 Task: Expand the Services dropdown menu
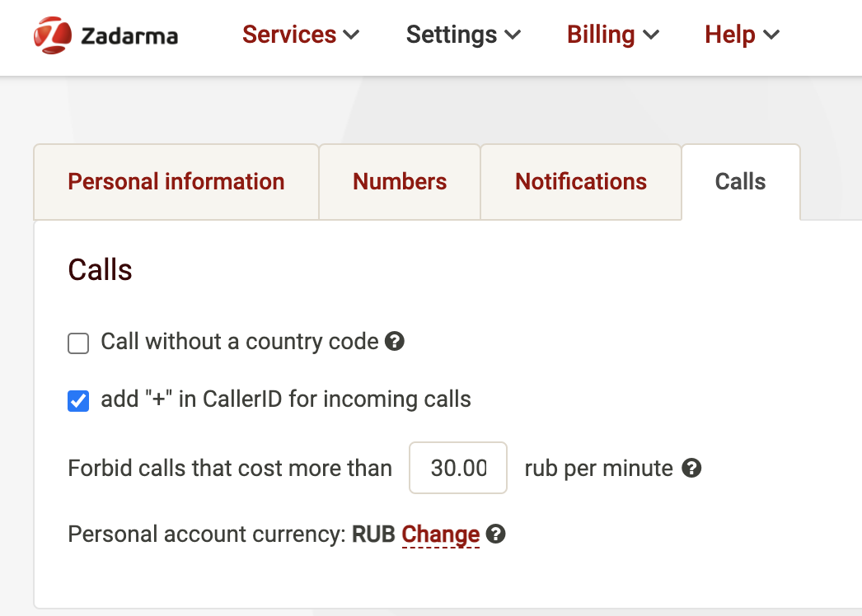click(301, 35)
